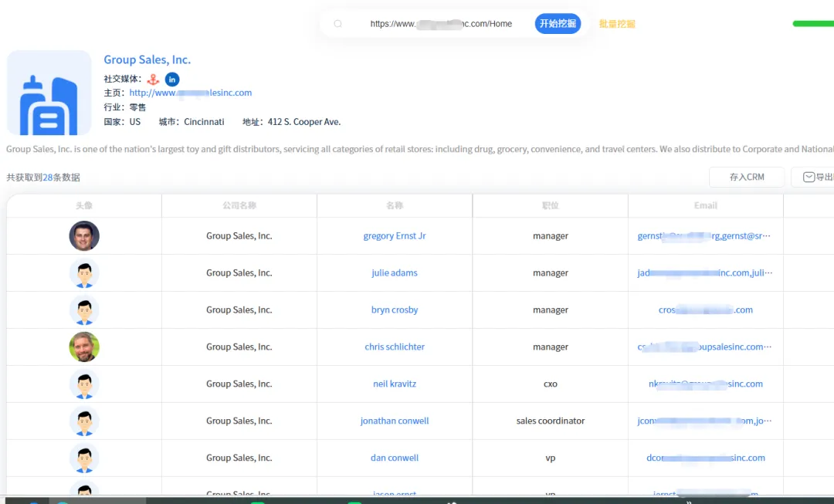The height and width of the screenshot is (504, 834).
Task: Click julie adams' email address
Action: pos(705,272)
